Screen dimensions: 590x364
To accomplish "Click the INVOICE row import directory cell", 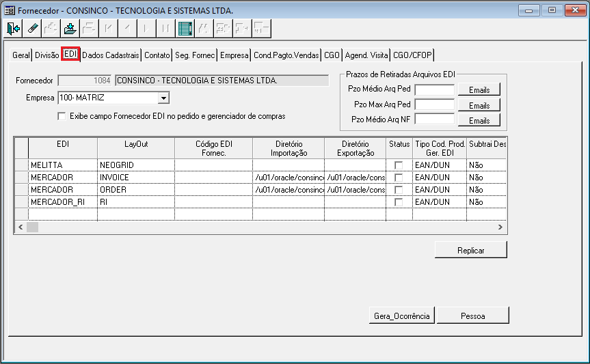I will [x=289, y=178].
